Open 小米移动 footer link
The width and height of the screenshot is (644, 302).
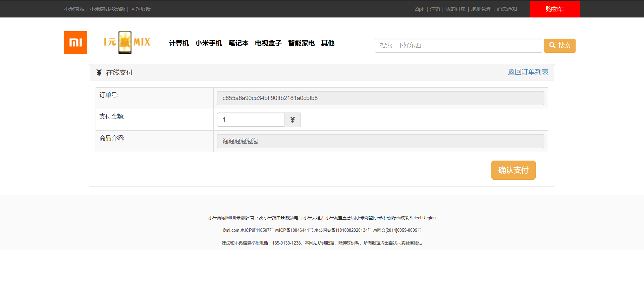[x=382, y=218]
